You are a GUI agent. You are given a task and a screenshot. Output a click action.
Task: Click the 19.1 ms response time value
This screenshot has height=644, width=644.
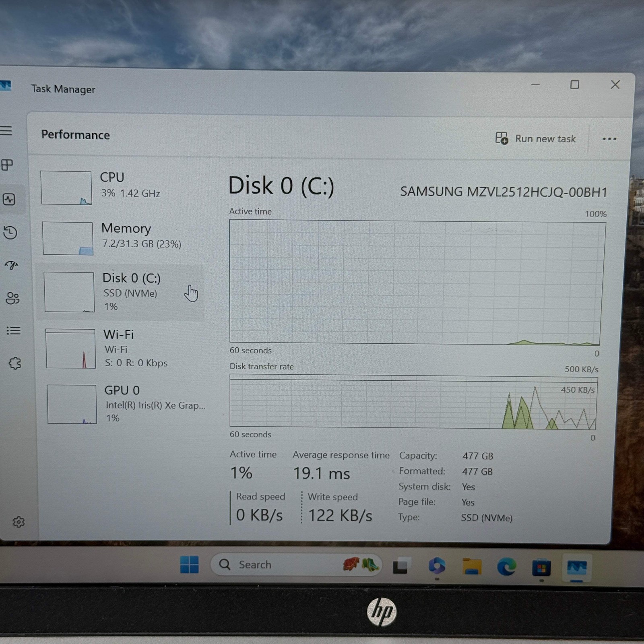322,474
